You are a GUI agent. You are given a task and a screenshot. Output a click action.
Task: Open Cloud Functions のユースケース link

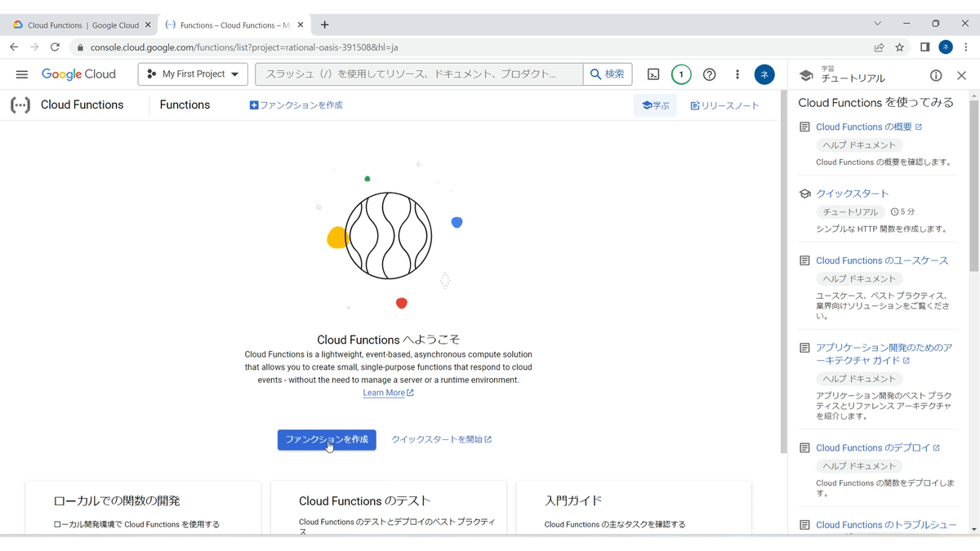(882, 260)
